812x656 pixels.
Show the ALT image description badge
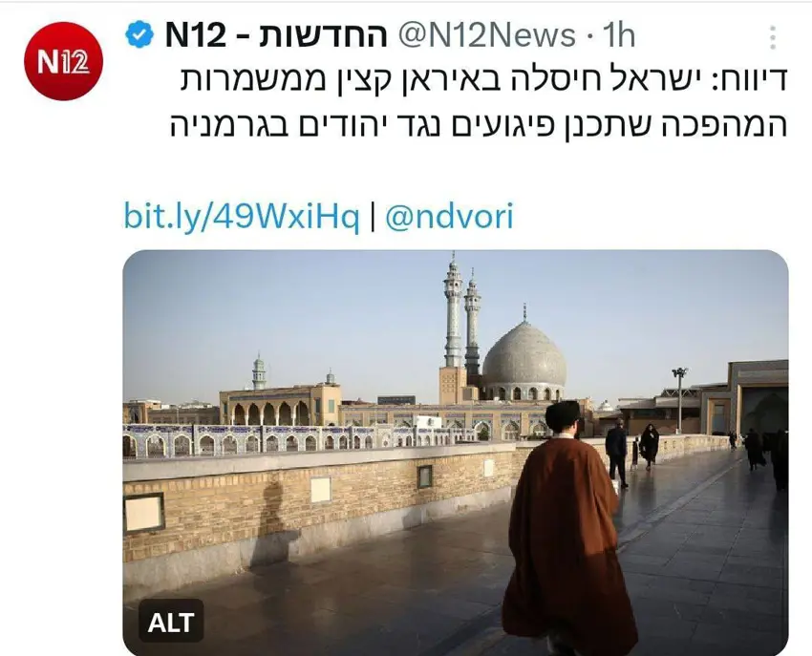pos(171,622)
